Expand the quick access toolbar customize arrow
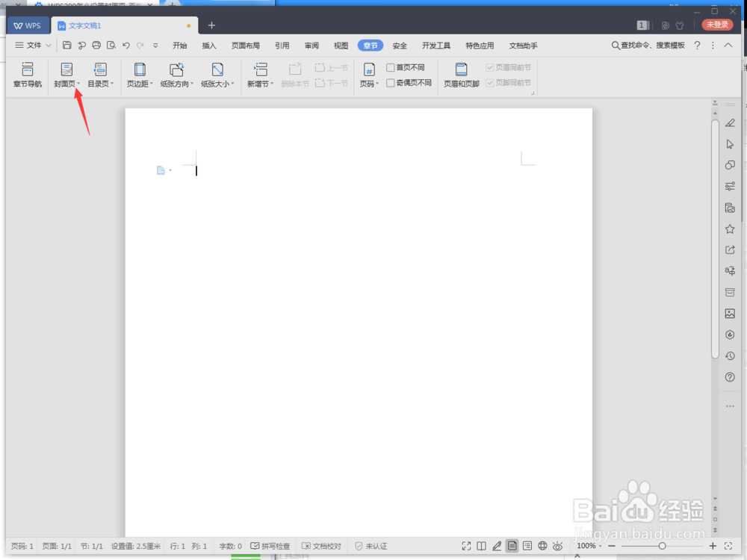Image resolution: width=747 pixels, height=560 pixels. 155,46
